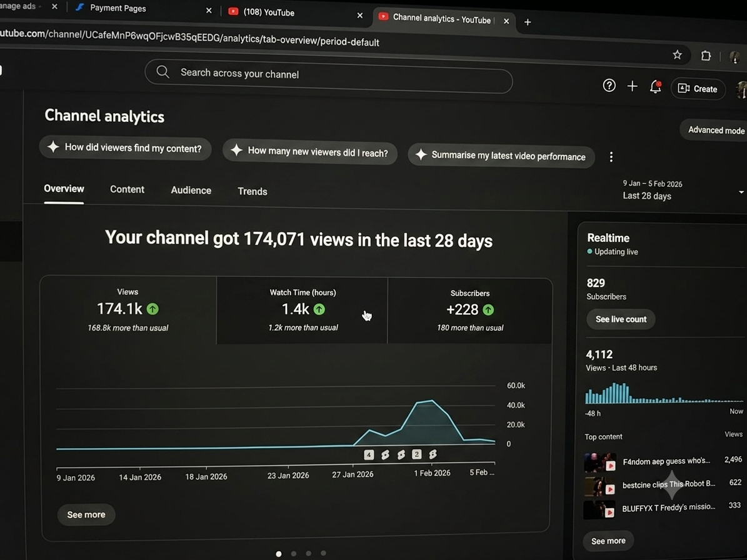The width and height of the screenshot is (747, 560).
Task: Click the browser address bar URL
Action: click(189, 37)
